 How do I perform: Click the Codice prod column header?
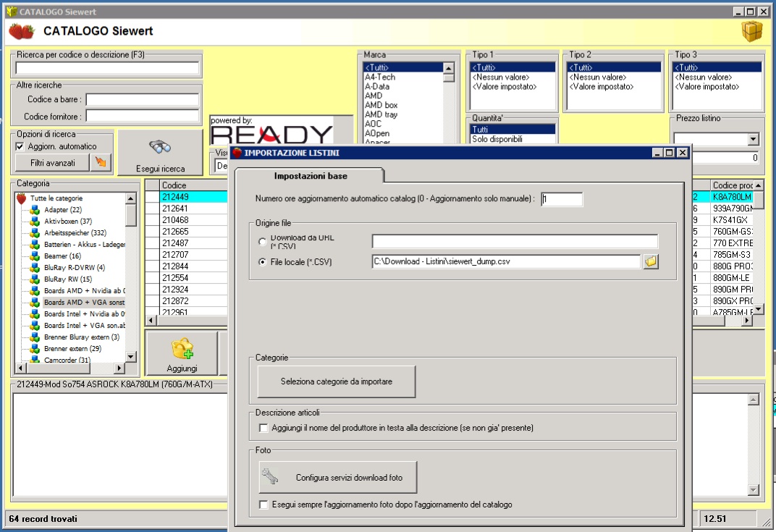pyautogui.click(x=732, y=185)
